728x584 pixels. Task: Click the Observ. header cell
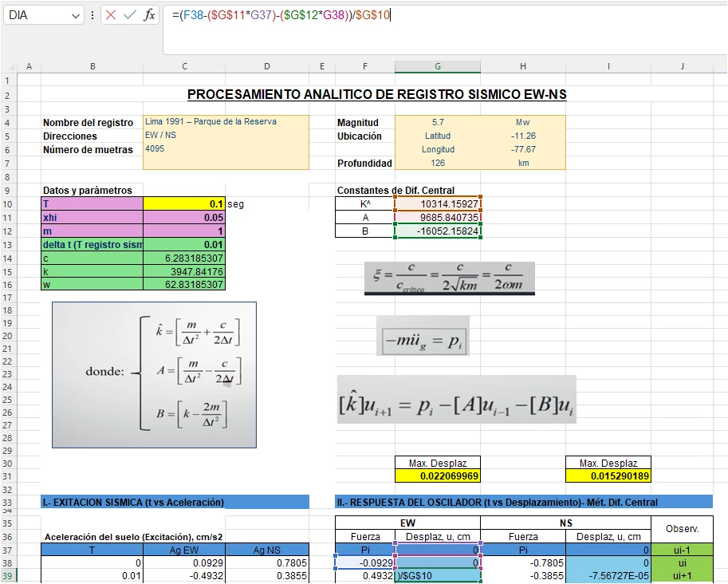[x=682, y=529]
